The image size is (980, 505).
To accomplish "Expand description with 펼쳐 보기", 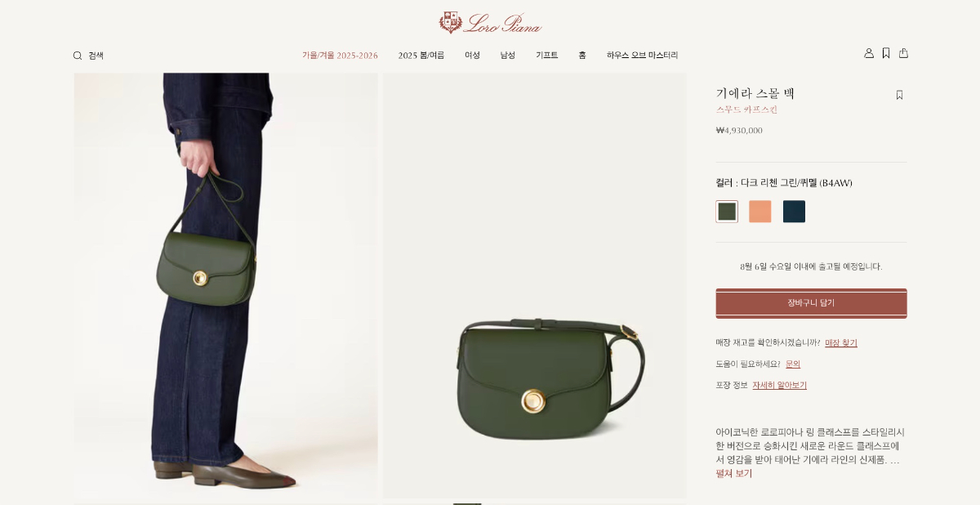I will (734, 473).
